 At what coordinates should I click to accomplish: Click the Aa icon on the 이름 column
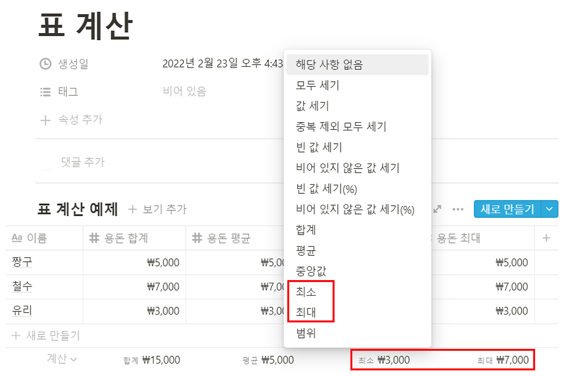[17, 238]
